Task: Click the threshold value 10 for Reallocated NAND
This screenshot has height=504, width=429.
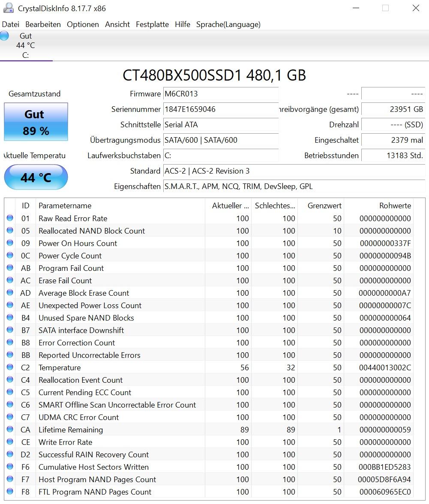Action: point(337,231)
